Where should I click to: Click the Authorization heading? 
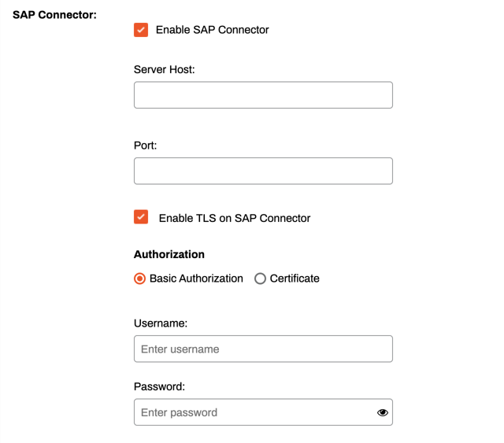coord(169,254)
